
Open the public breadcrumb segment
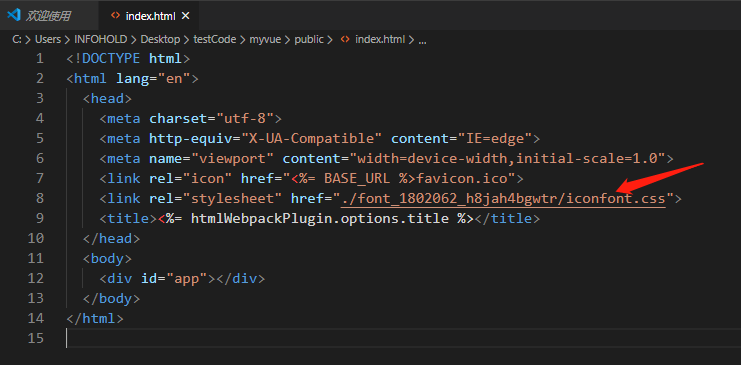click(x=309, y=39)
